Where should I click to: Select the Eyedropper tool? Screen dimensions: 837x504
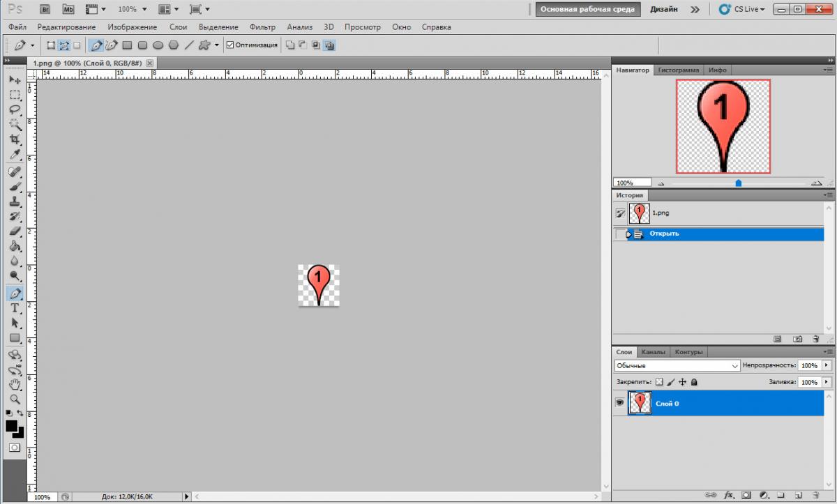tap(14, 155)
